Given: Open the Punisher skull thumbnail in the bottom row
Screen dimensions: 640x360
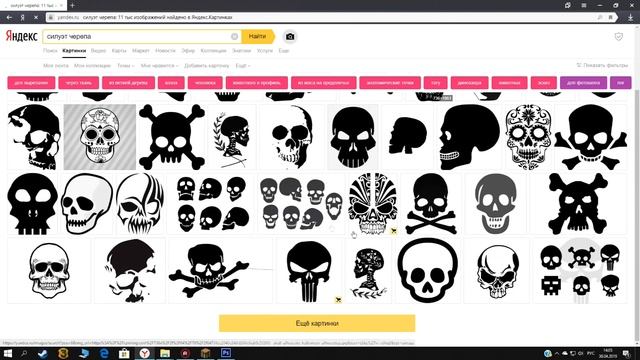Looking at the screenshot, I should click(309, 271).
